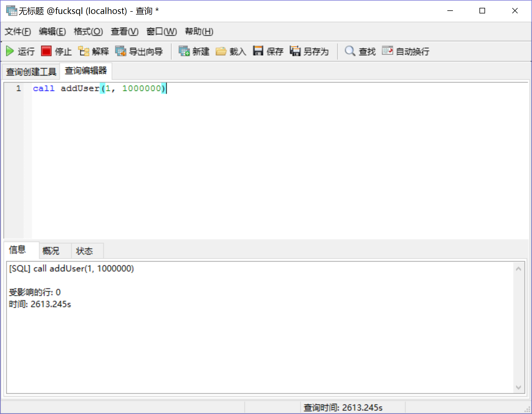Screen dimensions: 532x414
Task: Open the 编辑(E) Edit menu
Action: click(52, 32)
